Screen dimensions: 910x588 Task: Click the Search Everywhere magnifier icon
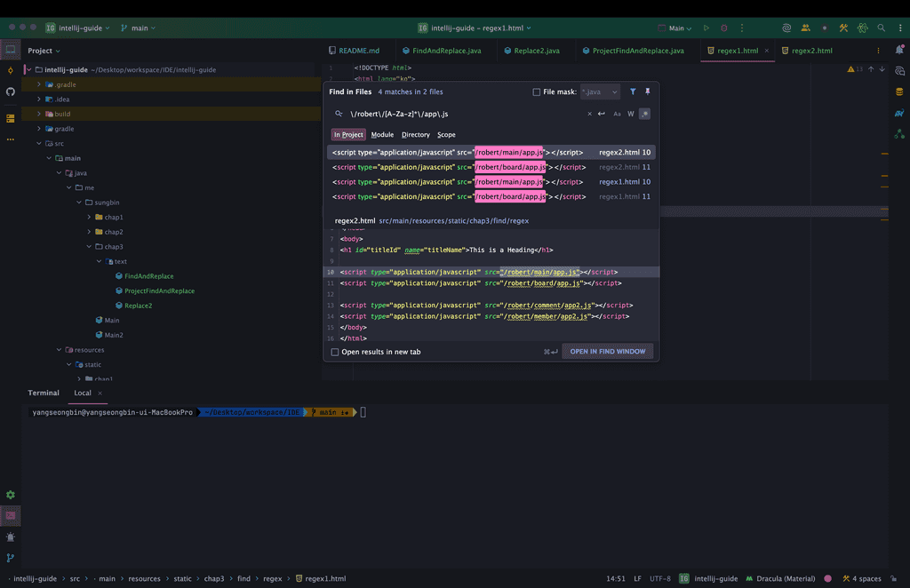[x=881, y=28]
